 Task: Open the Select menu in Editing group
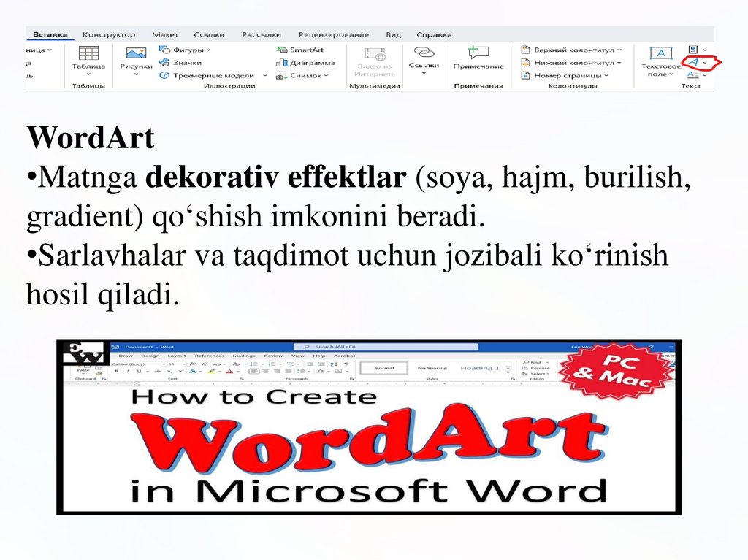[x=535, y=374]
